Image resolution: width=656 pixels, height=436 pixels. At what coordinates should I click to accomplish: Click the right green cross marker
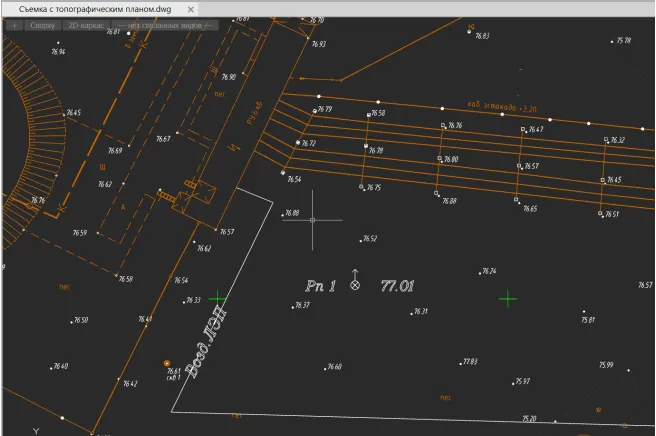[508, 298]
